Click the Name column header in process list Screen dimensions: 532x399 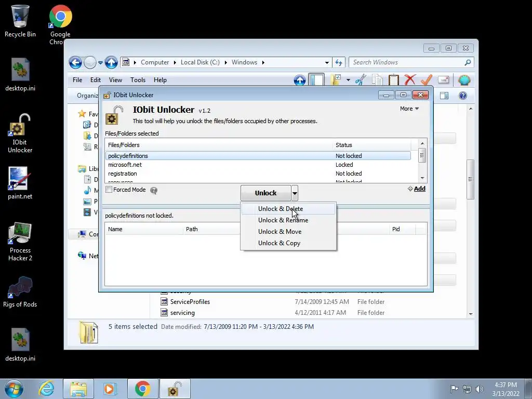point(144,229)
